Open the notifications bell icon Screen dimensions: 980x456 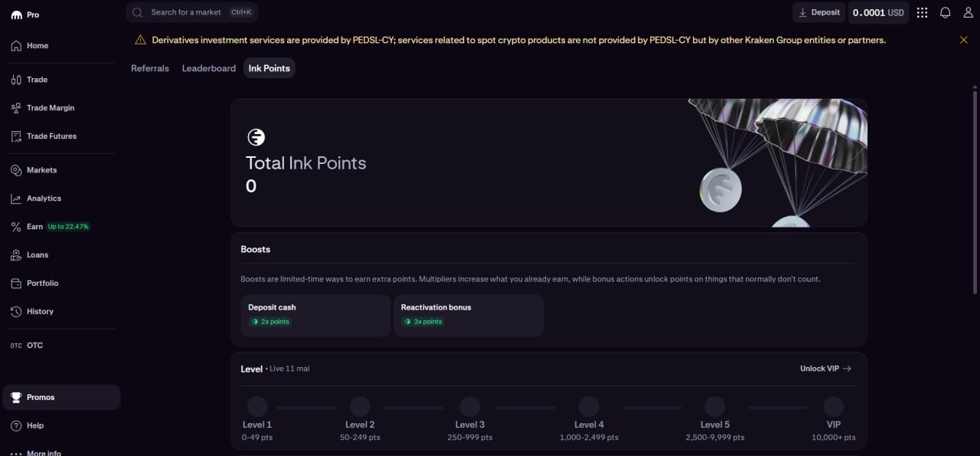(945, 12)
